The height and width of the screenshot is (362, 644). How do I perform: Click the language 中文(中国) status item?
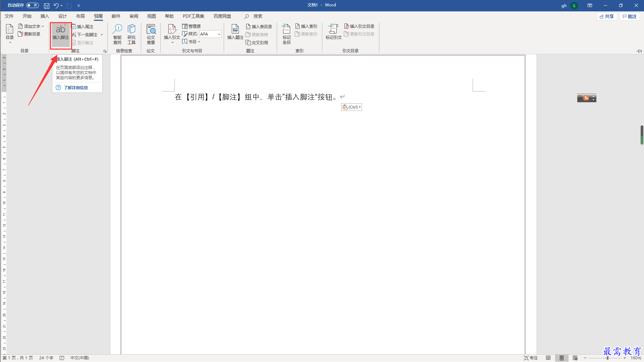click(x=79, y=358)
